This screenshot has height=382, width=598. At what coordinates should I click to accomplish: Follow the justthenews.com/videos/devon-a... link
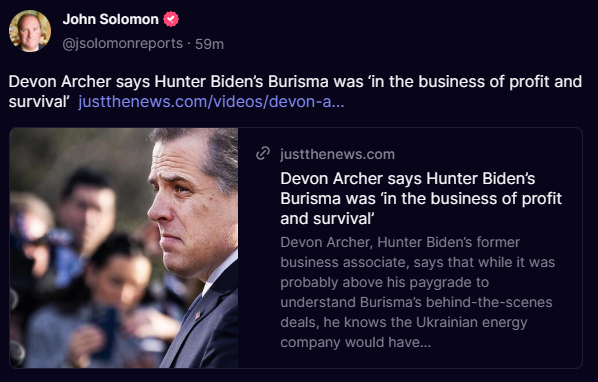(x=211, y=102)
